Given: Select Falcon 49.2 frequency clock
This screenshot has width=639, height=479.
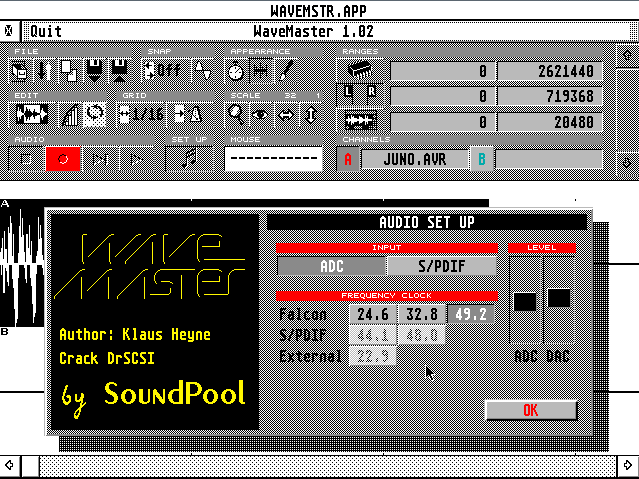Looking at the screenshot, I should click(x=471, y=314).
